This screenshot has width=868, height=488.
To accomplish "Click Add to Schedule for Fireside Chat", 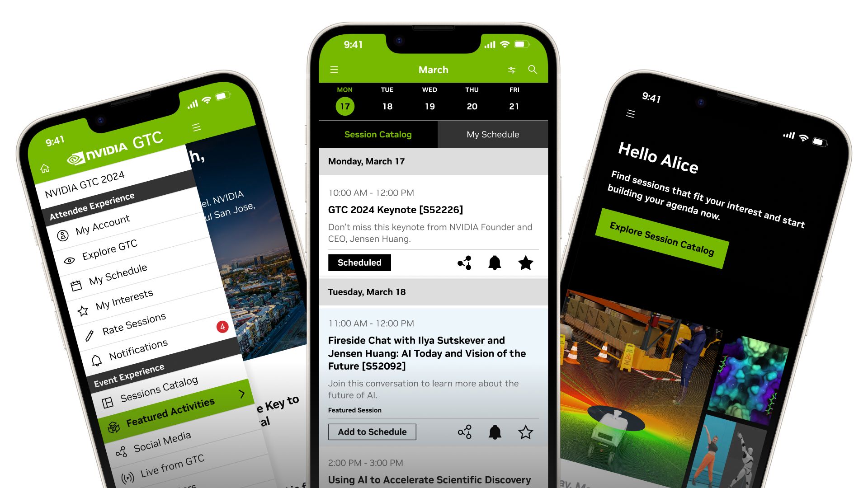I will click(372, 432).
